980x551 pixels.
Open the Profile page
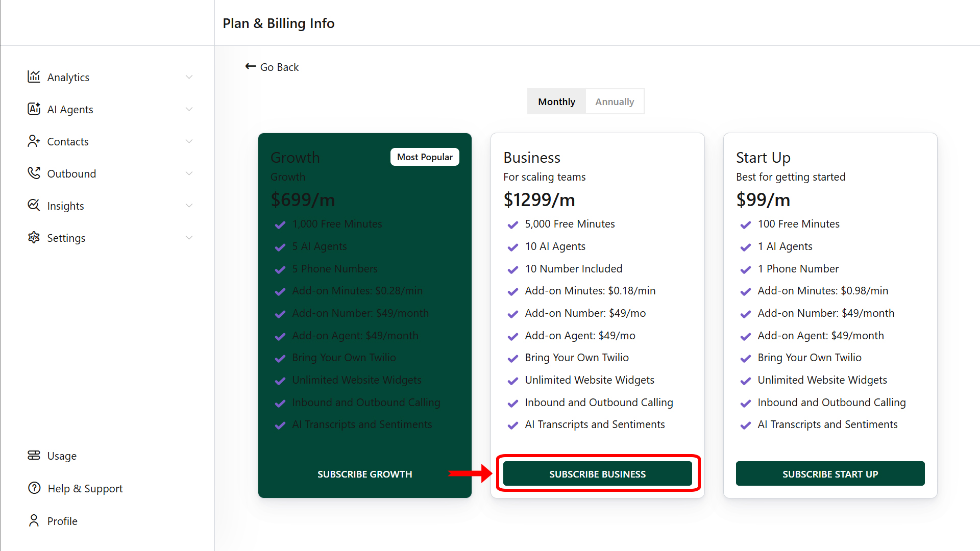[62, 521]
